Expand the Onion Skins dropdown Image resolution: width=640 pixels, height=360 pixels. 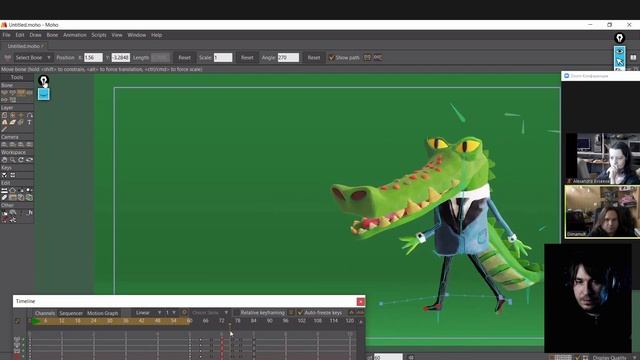click(x=210, y=313)
